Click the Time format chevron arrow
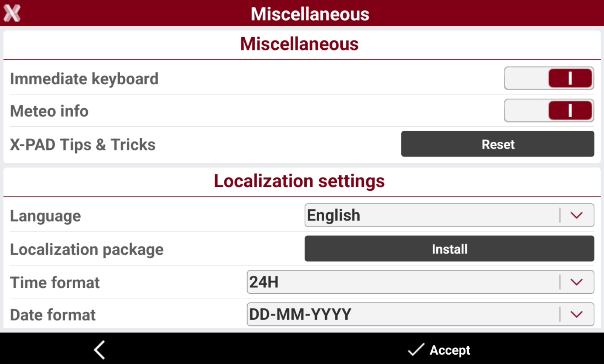 click(577, 282)
